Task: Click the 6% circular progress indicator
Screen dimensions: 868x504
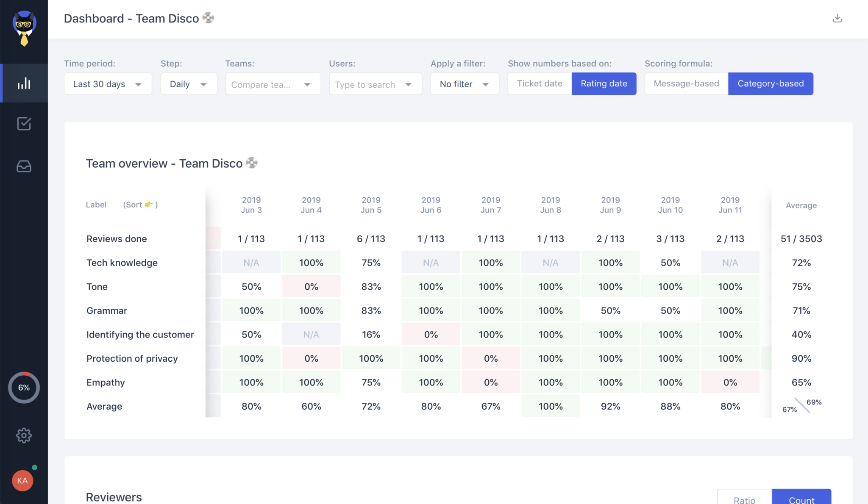Action: point(24,387)
